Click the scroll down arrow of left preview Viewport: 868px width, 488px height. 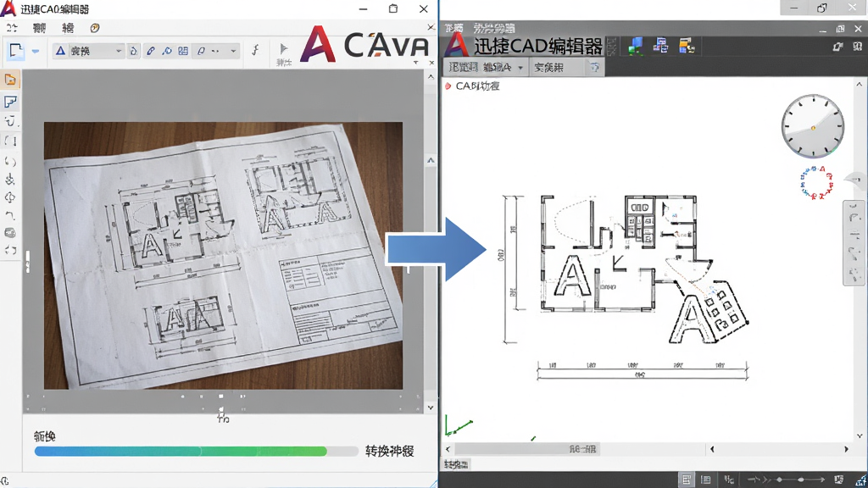(431, 408)
